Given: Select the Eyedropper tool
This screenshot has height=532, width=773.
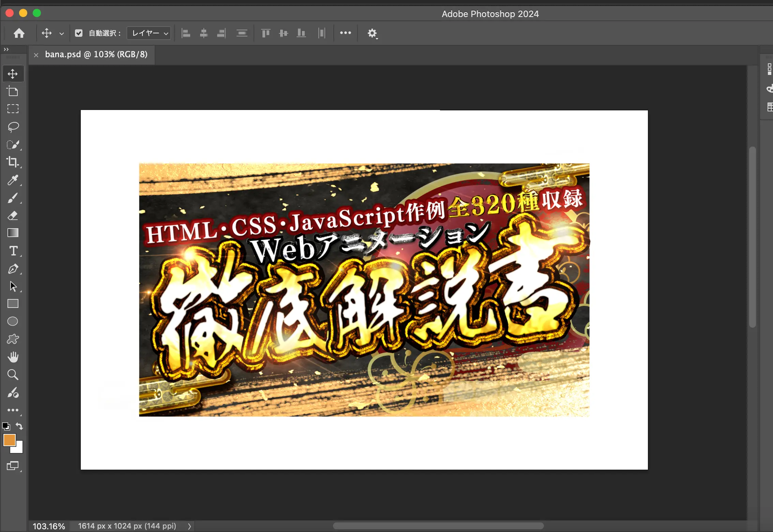Looking at the screenshot, I should [13, 180].
